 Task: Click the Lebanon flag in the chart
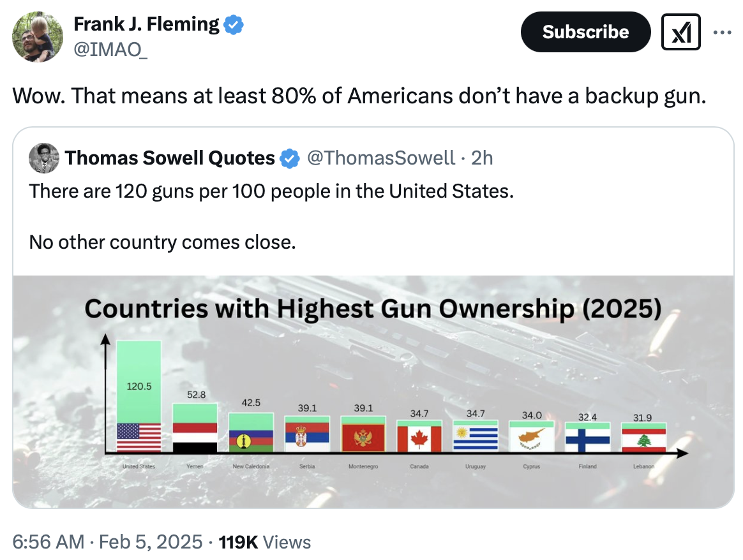tap(643, 440)
